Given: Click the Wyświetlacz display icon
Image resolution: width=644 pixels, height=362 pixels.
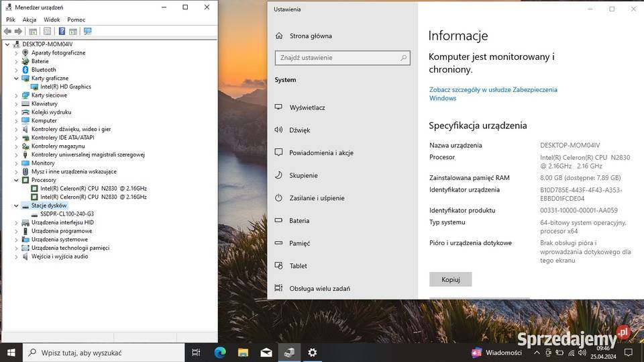Looking at the screenshot, I should [278, 107].
